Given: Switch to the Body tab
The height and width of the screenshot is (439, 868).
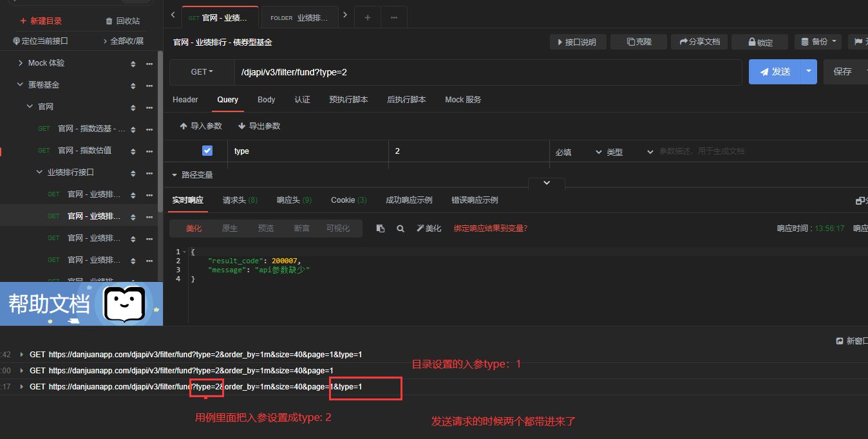Looking at the screenshot, I should click(x=267, y=100).
